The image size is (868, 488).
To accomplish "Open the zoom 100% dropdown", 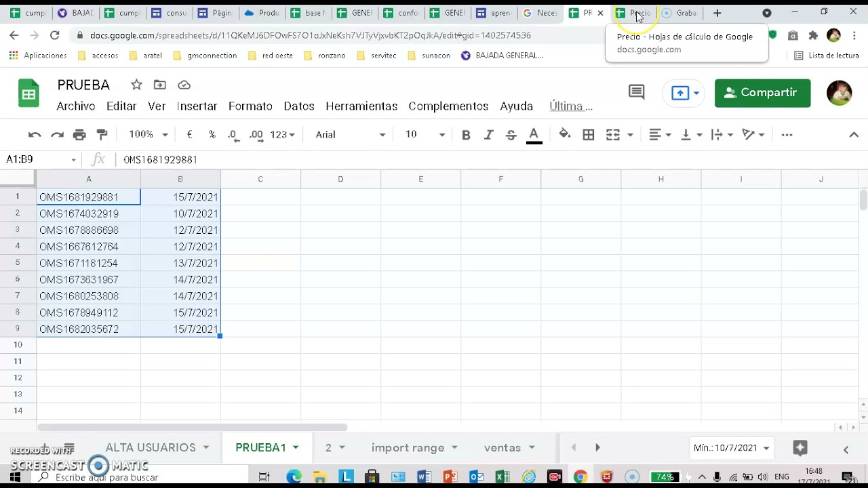I will pyautogui.click(x=148, y=135).
